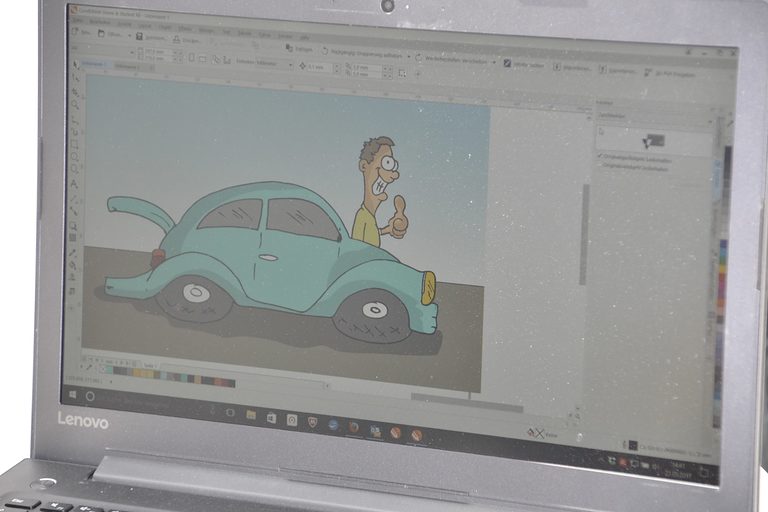The image size is (768, 512).
Task: Toggle the checkbox in the property bar
Action: point(507,63)
